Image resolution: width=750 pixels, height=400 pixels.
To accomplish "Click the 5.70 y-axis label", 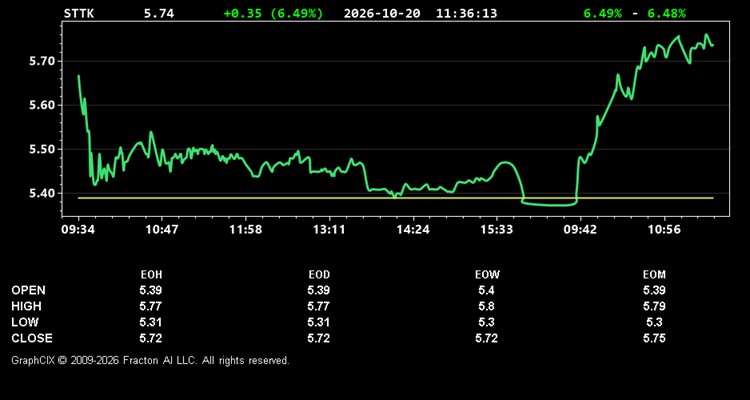I will click(x=44, y=61).
